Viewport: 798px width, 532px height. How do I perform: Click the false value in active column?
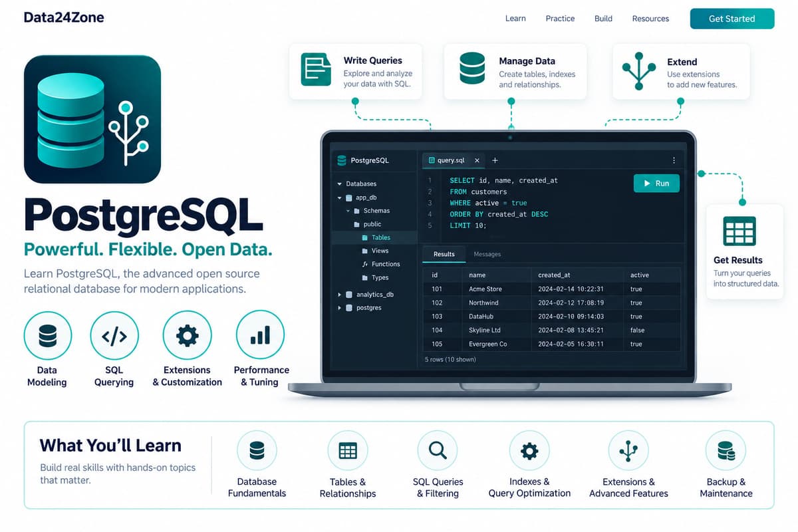click(637, 330)
